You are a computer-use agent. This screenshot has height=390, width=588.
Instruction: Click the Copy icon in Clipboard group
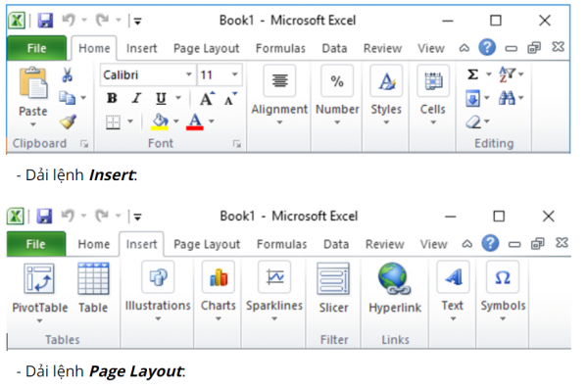(x=68, y=98)
